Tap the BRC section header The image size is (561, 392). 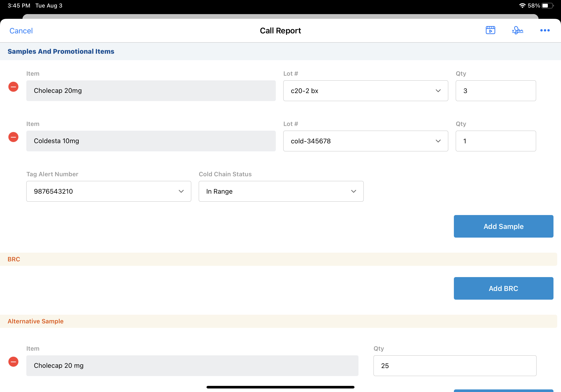14,259
